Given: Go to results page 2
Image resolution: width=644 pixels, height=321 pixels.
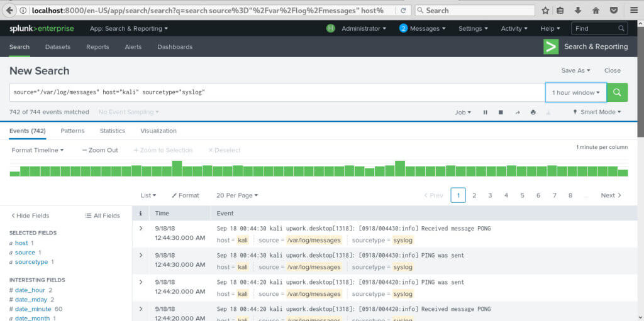Looking at the screenshot, I should pos(474,195).
